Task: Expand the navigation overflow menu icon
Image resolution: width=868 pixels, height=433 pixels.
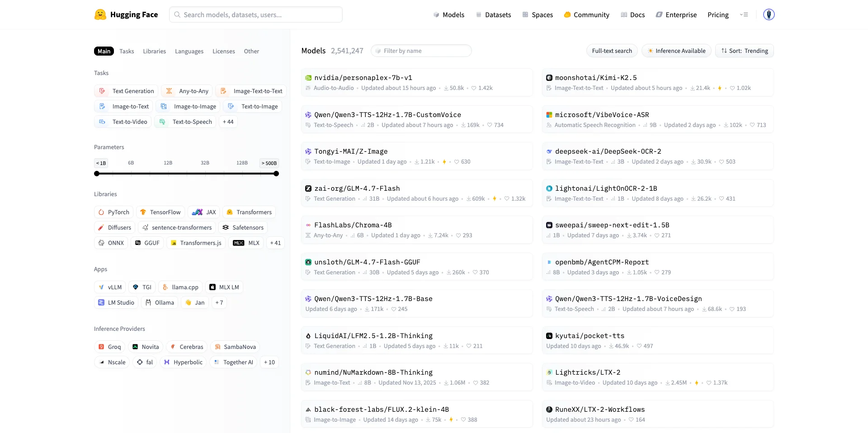Action: click(x=744, y=14)
